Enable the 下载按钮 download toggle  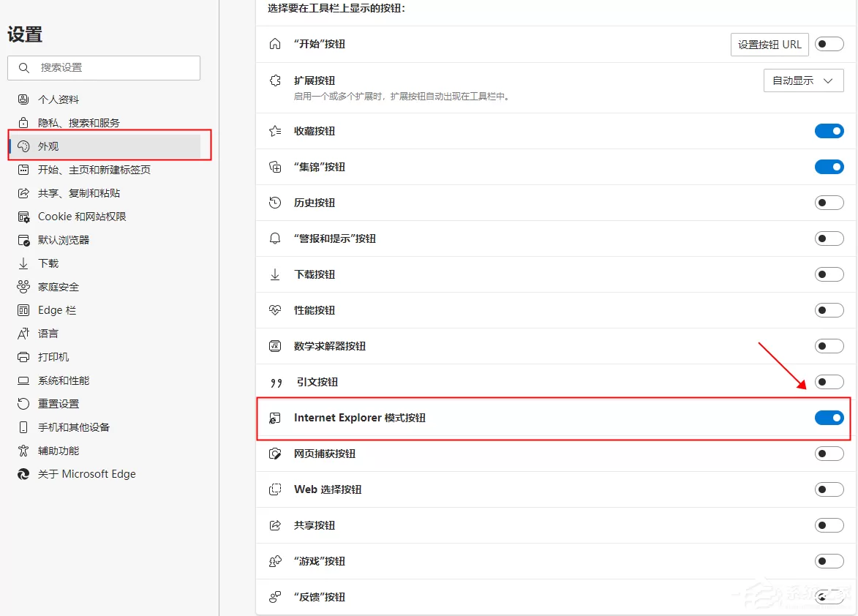click(829, 274)
